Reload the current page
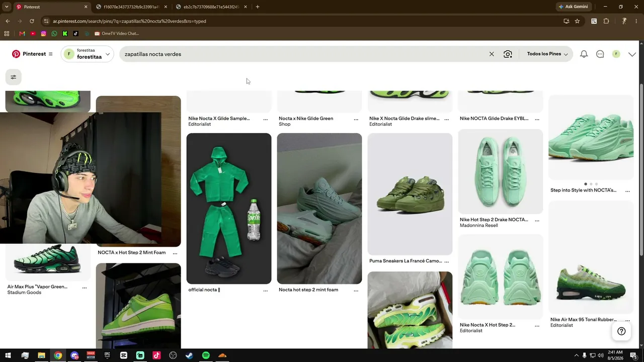The height and width of the screenshot is (362, 644). (32, 21)
